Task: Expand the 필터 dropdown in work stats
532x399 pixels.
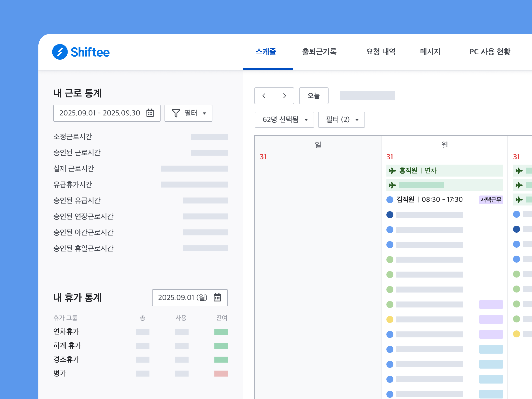Action: [188, 113]
